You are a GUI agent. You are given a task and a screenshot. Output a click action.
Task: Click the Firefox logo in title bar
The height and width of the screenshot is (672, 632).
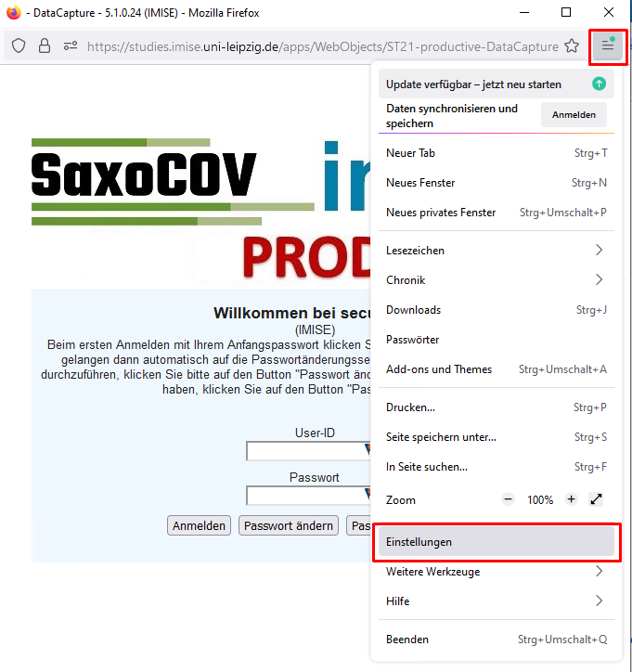tap(14, 12)
